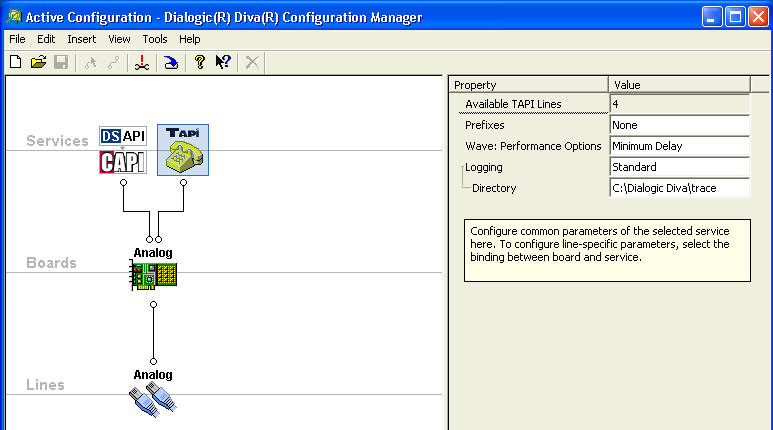Click the CAPI binding connector node above board

(149, 240)
